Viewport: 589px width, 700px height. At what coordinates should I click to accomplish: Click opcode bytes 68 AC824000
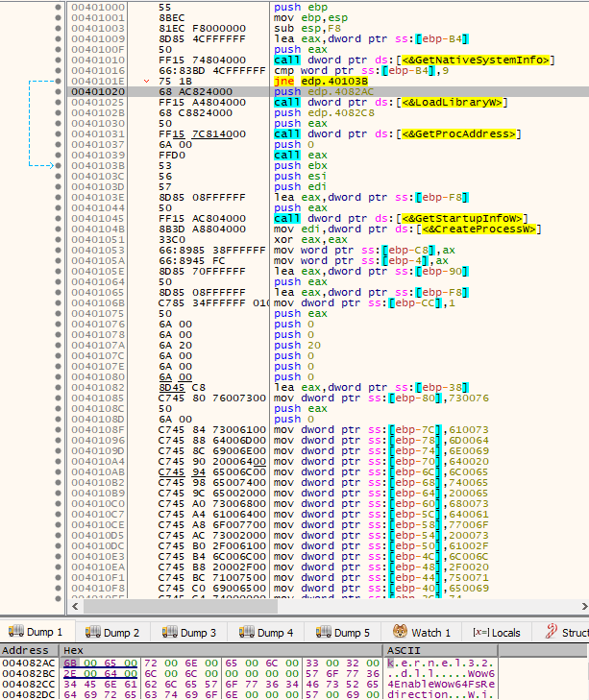coord(196,91)
